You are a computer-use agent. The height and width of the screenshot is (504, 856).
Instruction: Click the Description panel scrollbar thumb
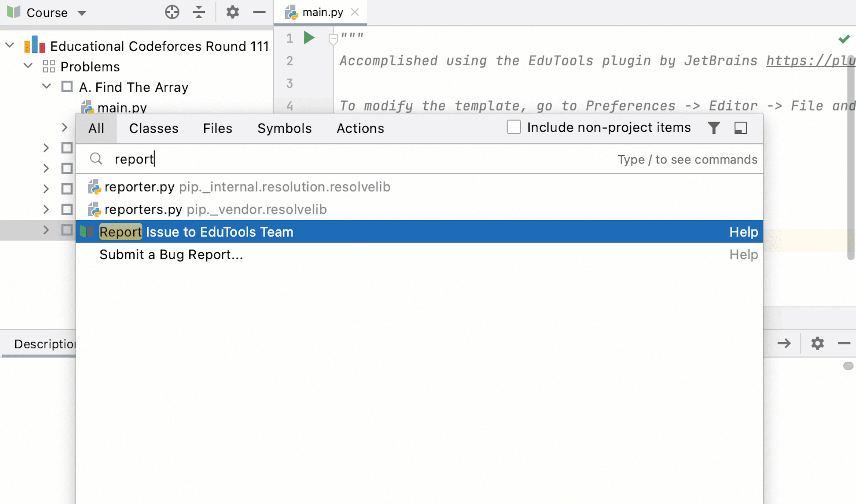point(848,365)
